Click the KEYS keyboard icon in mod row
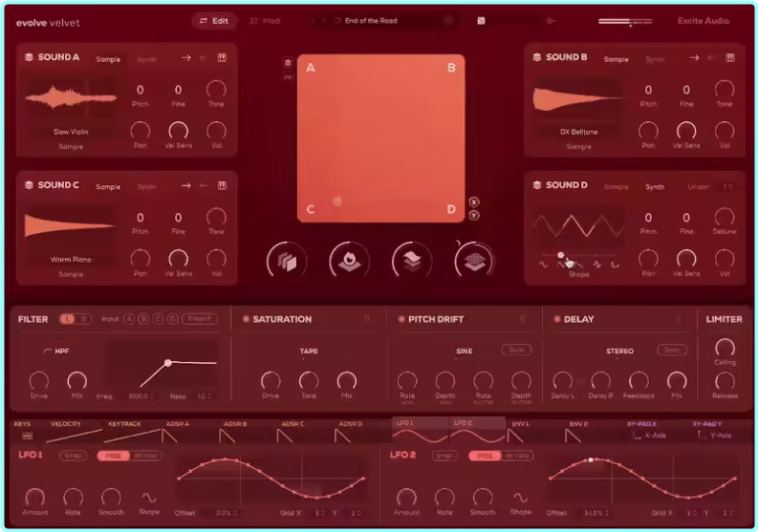Viewport: 758px width, 532px height. pos(28,436)
